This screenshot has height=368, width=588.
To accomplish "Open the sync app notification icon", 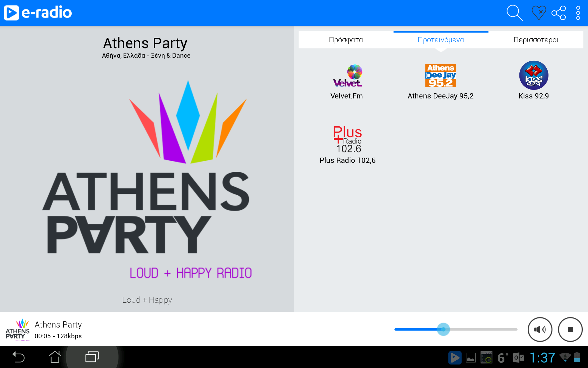I will (486, 358).
